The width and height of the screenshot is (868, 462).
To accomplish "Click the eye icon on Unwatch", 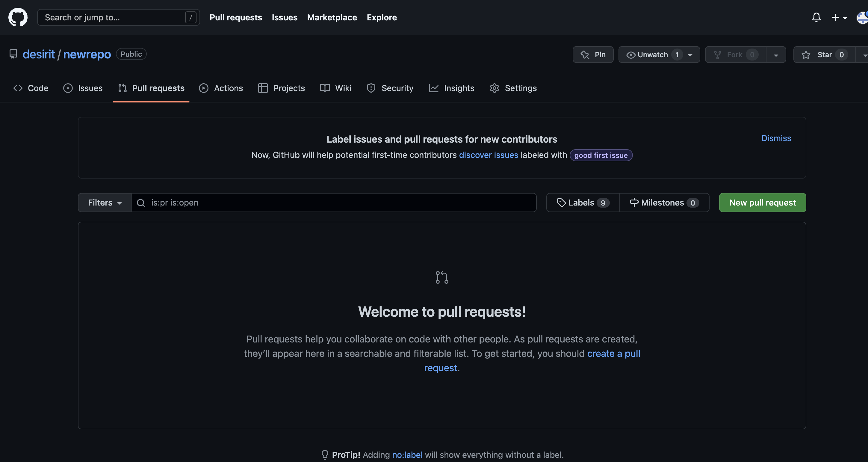I will click(x=630, y=55).
